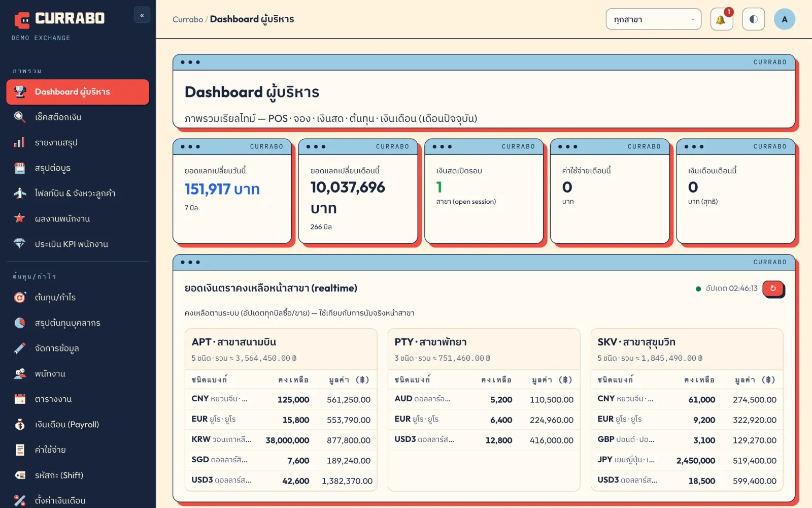
Task: Click the 416,000.00 value in PTY table
Action: 552,440
